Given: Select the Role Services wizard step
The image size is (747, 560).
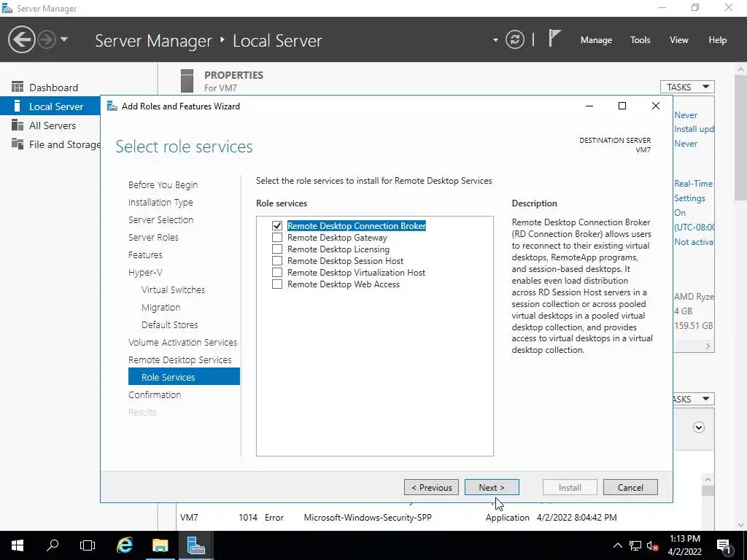Looking at the screenshot, I should click(x=184, y=377).
